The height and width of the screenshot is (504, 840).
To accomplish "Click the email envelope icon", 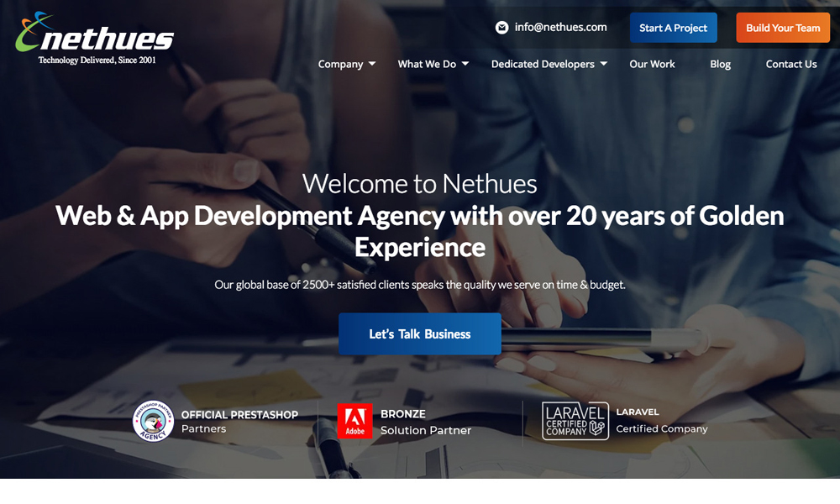I will 501,28.
